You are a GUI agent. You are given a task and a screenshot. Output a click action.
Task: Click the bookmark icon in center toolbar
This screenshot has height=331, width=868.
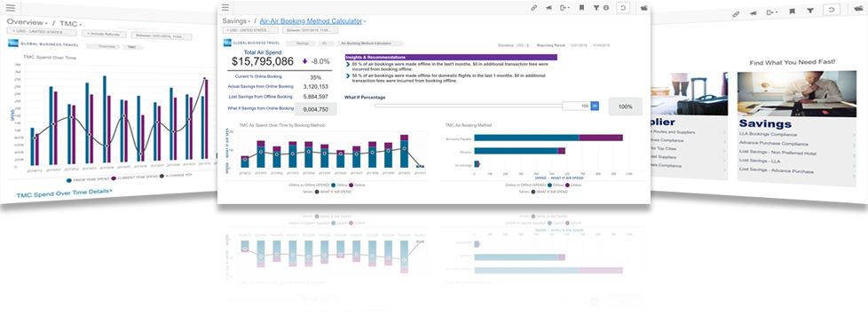coord(581,8)
